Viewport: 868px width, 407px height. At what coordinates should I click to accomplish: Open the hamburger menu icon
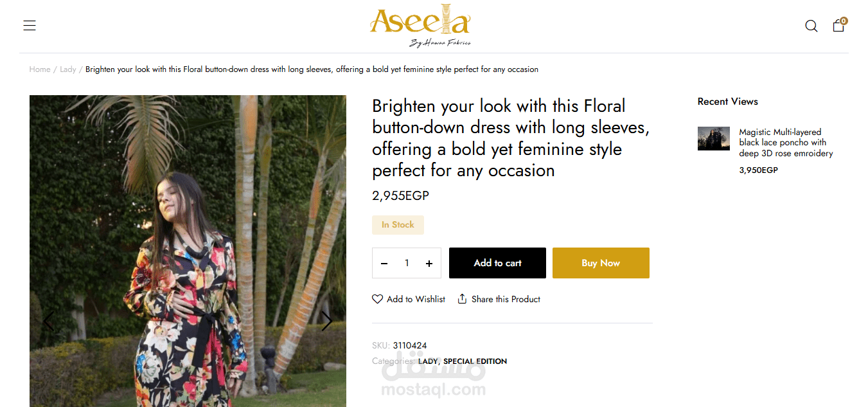coord(30,26)
